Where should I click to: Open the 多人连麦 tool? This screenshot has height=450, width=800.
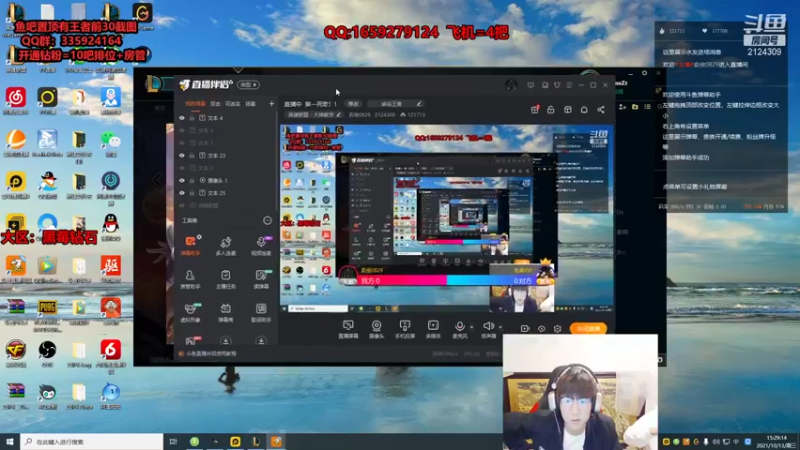click(226, 246)
